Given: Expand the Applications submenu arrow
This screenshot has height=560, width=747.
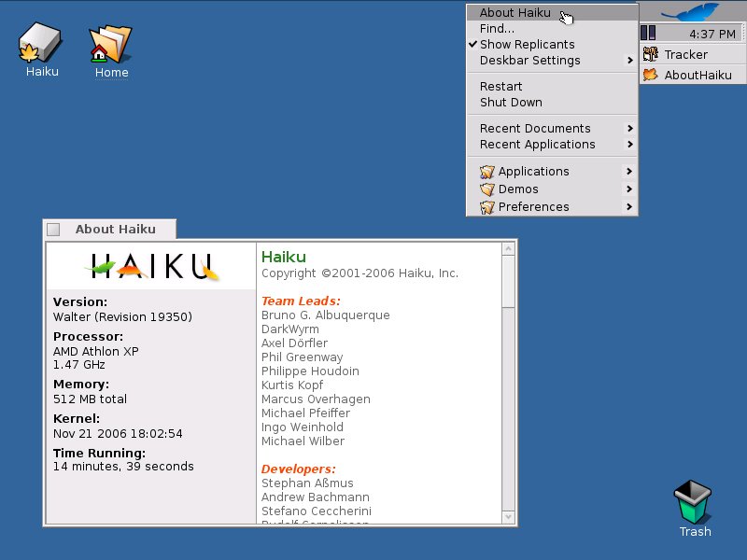Looking at the screenshot, I should [629, 171].
